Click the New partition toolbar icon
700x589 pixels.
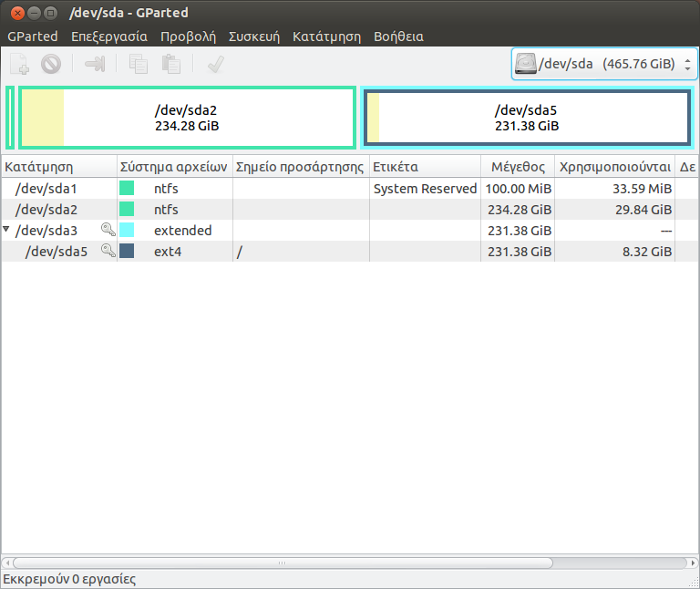click(20, 64)
